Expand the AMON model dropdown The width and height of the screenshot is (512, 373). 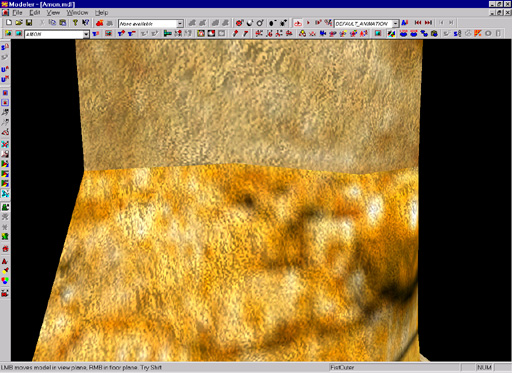coord(86,34)
